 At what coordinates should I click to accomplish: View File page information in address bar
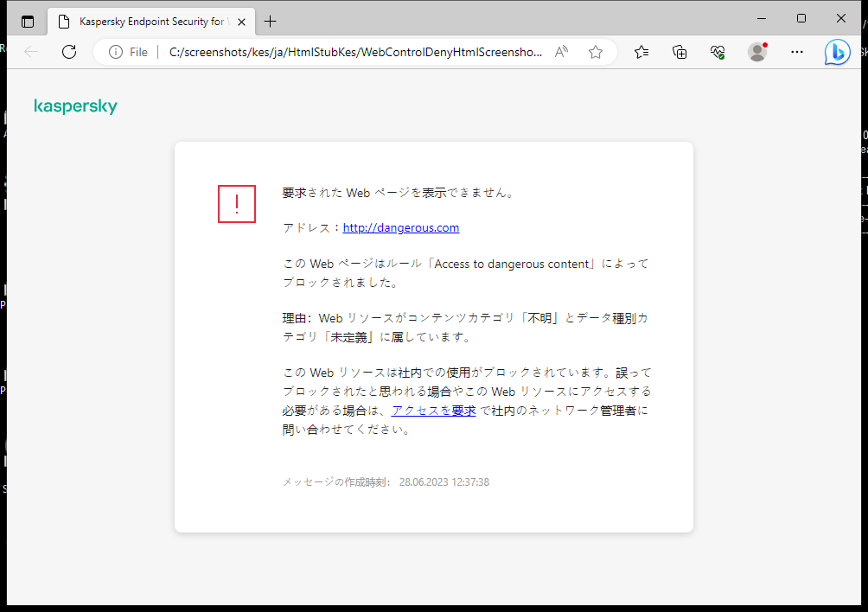click(x=117, y=52)
